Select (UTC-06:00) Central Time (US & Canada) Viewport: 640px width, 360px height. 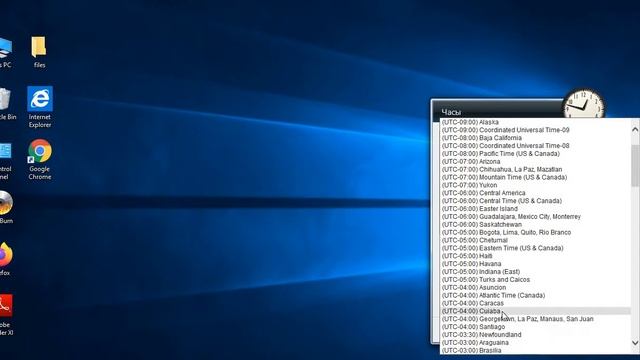(535, 201)
